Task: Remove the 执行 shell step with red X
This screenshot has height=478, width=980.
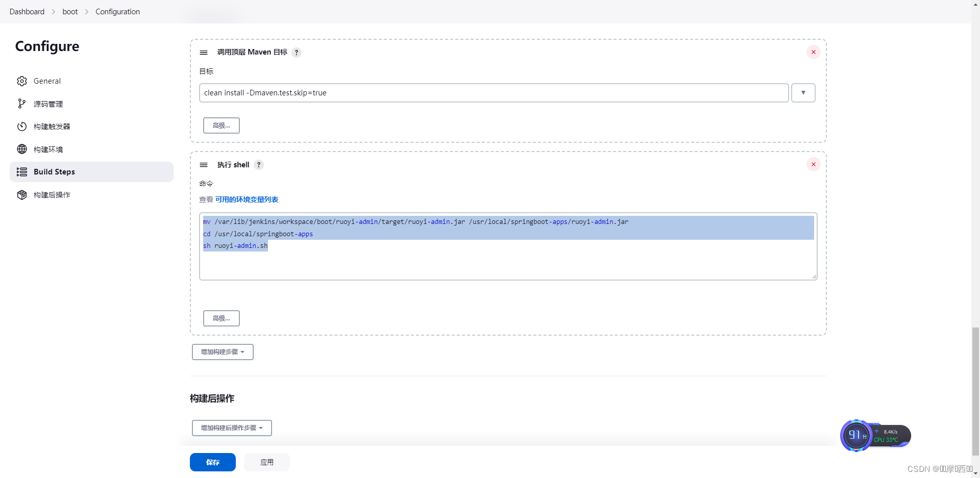Action: [813, 164]
